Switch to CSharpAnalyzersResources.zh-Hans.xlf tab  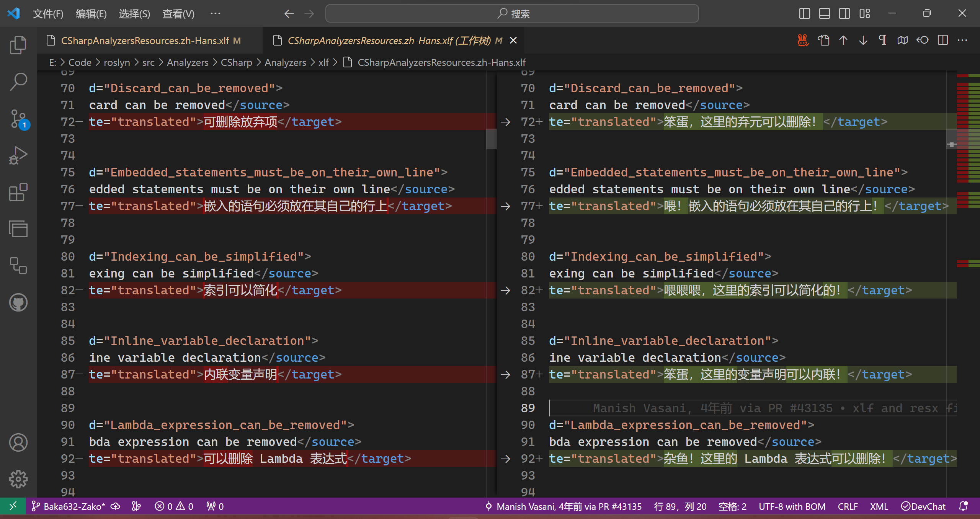click(x=150, y=40)
